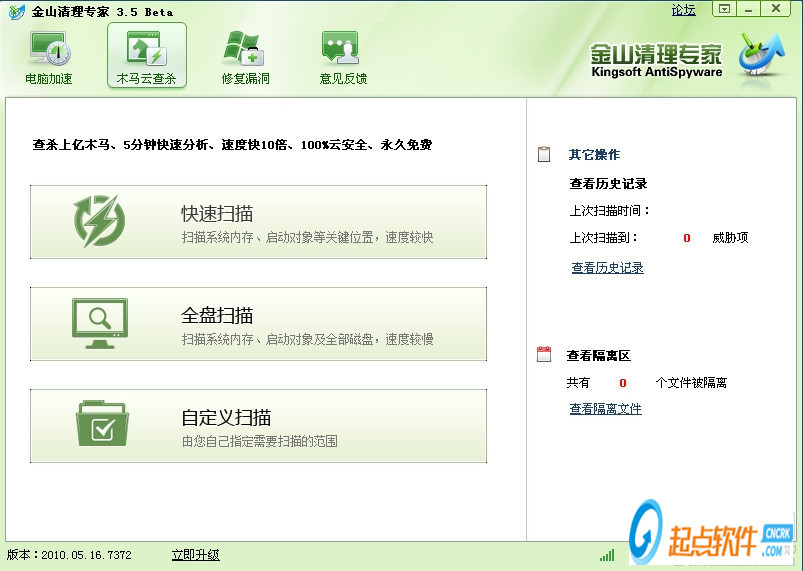Click the 个文件被隔离 text
The height and width of the screenshot is (571, 803).
point(691,383)
